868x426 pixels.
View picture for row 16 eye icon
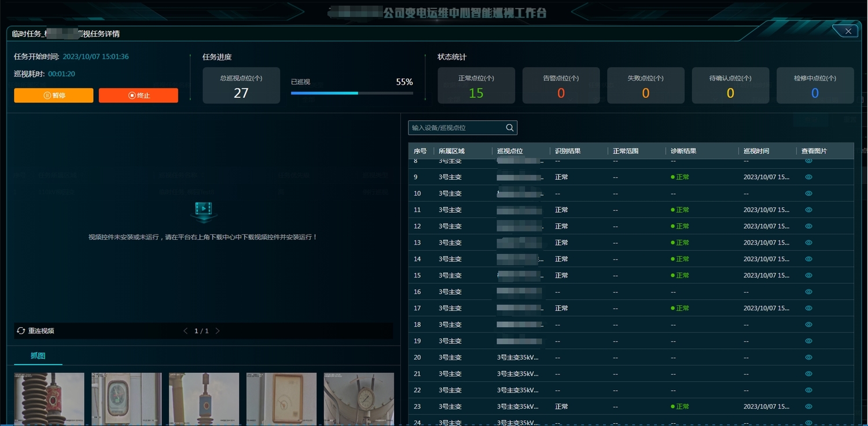[x=809, y=291]
